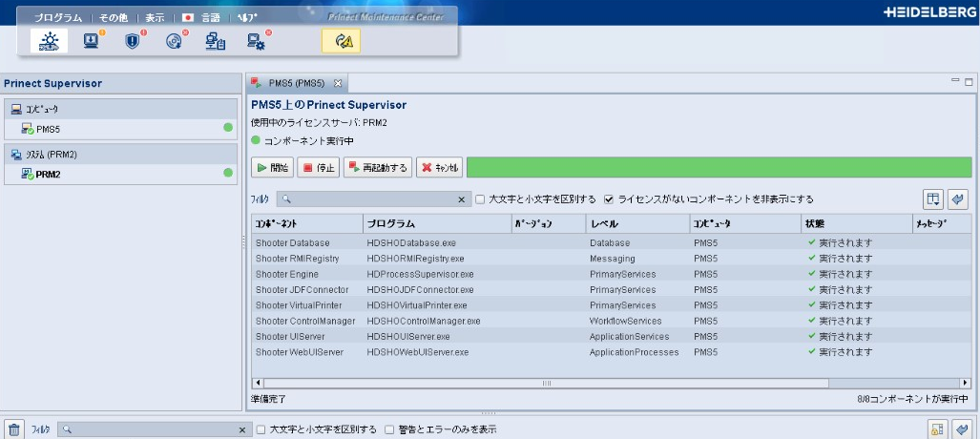
Task: Click the キャンセル cancel button
Action: (x=440, y=168)
